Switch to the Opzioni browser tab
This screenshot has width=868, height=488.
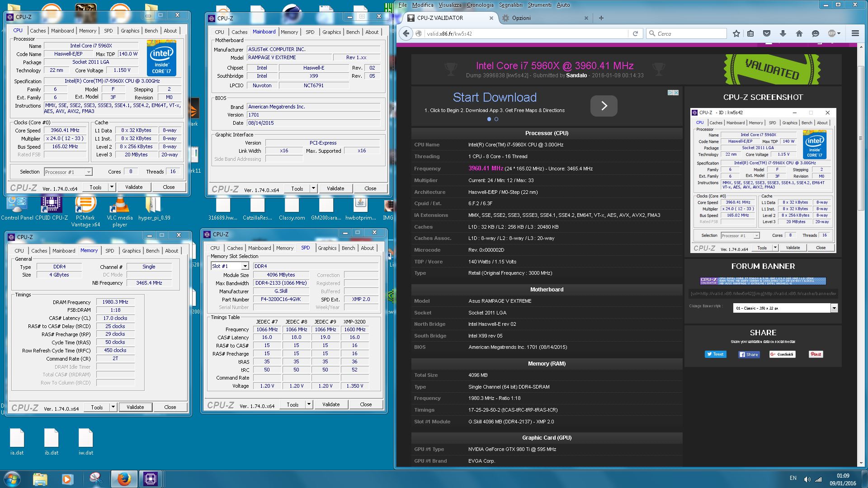545,18
